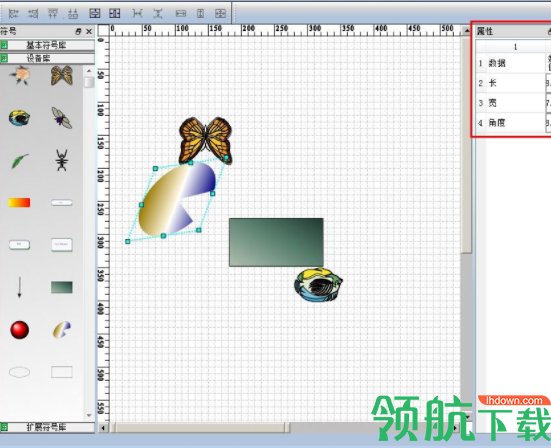Click the 属性 panel title
The width and height of the screenshot is (551, 448).
coord(485,32)
